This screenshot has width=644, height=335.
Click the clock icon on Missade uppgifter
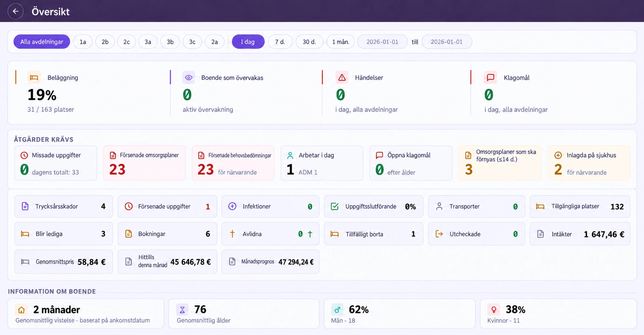(24, 155)
